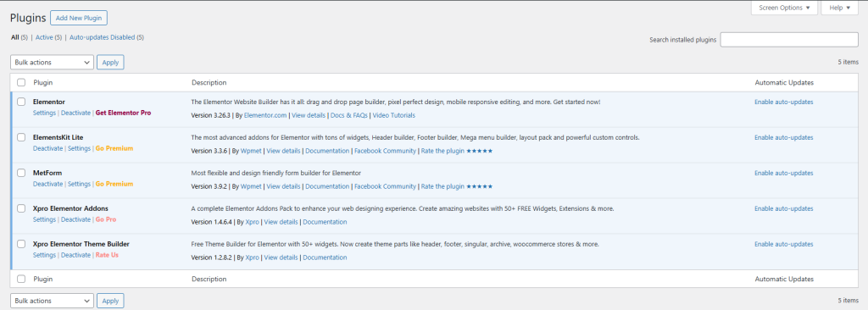This screenshot has width=868, height=310.
Task: Open MetForm Settings
Action: pos(79,184)
